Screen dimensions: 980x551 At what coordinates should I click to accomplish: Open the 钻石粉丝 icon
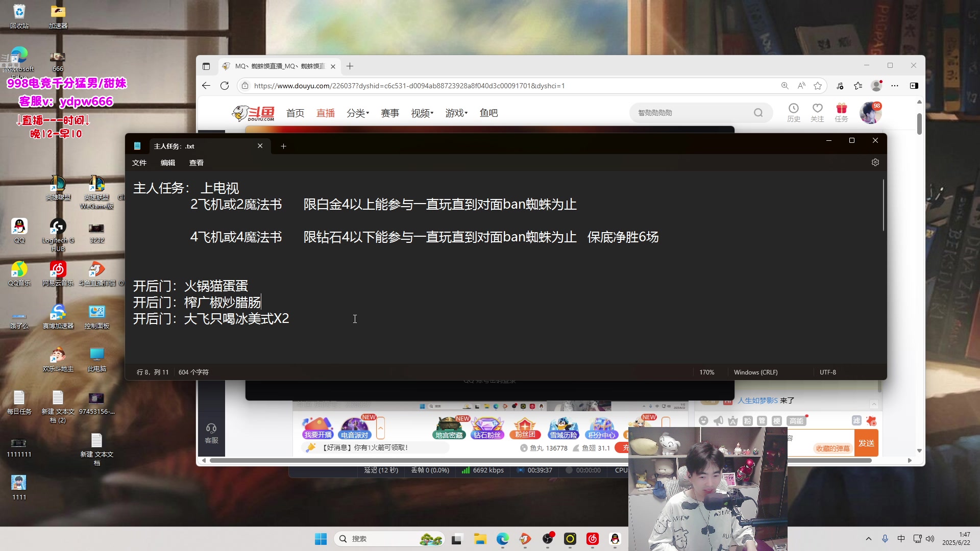[487, 428]
